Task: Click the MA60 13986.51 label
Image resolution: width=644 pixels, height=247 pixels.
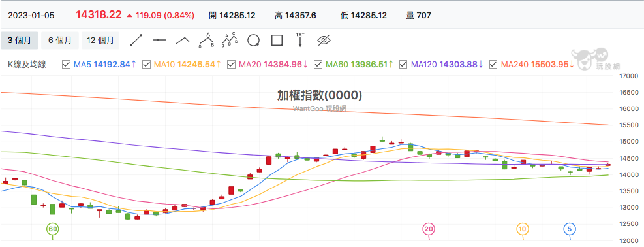Action: 360,65
